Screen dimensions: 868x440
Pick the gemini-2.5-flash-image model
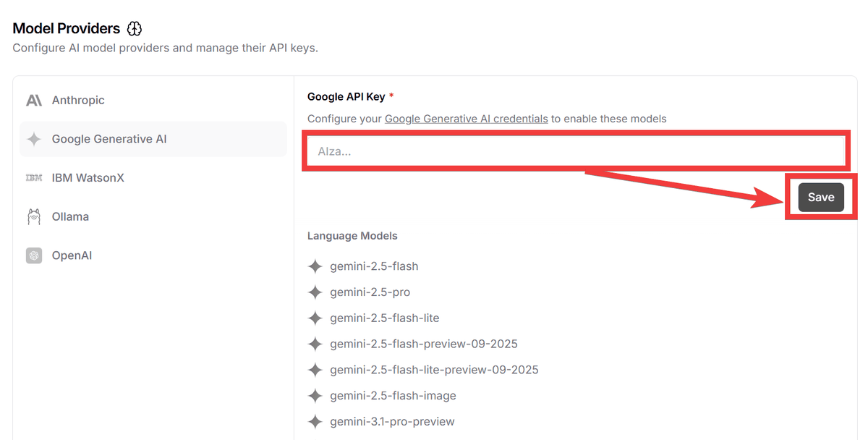393,396
